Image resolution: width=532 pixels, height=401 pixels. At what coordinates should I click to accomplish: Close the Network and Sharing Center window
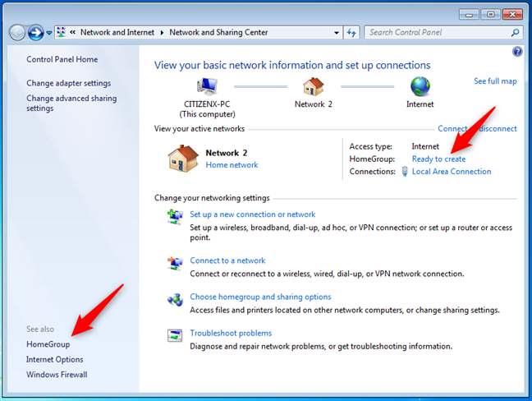pos(512,15)
